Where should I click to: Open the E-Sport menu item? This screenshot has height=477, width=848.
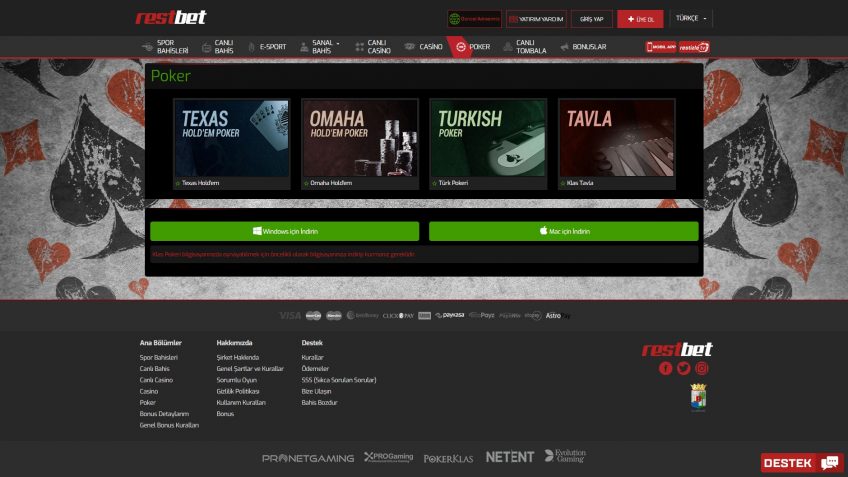[x=267, y=47]
